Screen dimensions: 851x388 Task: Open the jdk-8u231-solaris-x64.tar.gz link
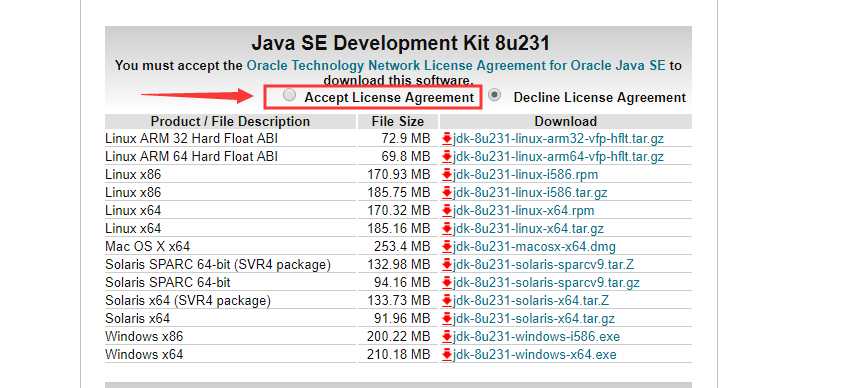coord(534,319)
